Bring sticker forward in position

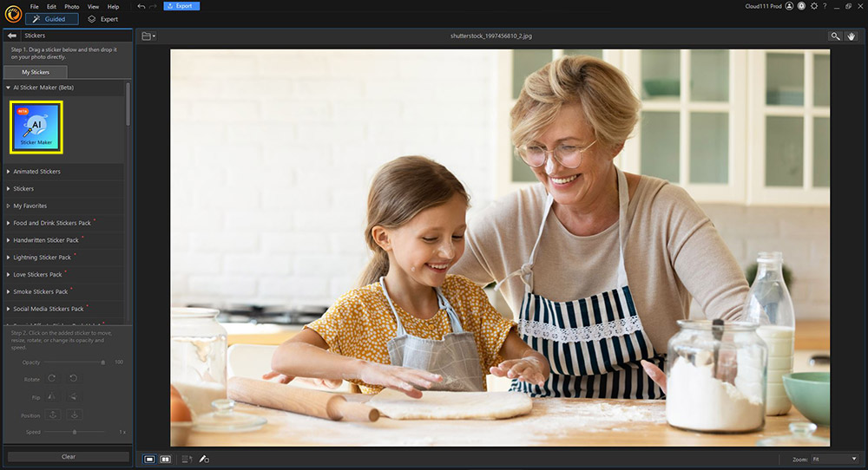pyautogui.click(x=53, y=415)
